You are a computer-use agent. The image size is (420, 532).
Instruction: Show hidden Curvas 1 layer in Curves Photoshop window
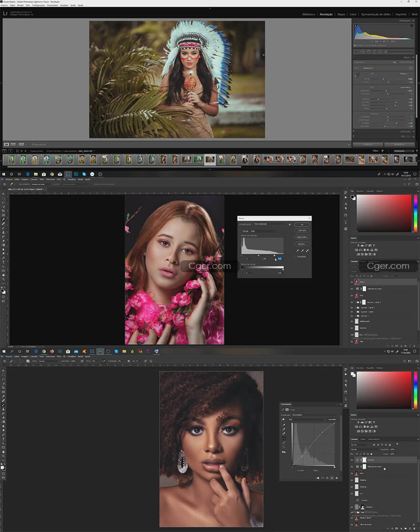(x=352, y=500)
